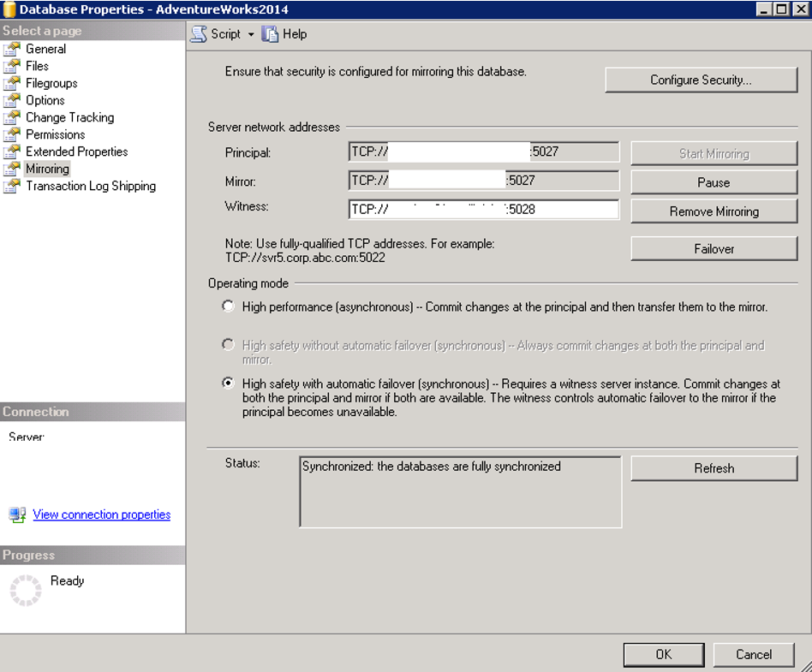Select High safety with automatic failover

[x=228, y=383]
